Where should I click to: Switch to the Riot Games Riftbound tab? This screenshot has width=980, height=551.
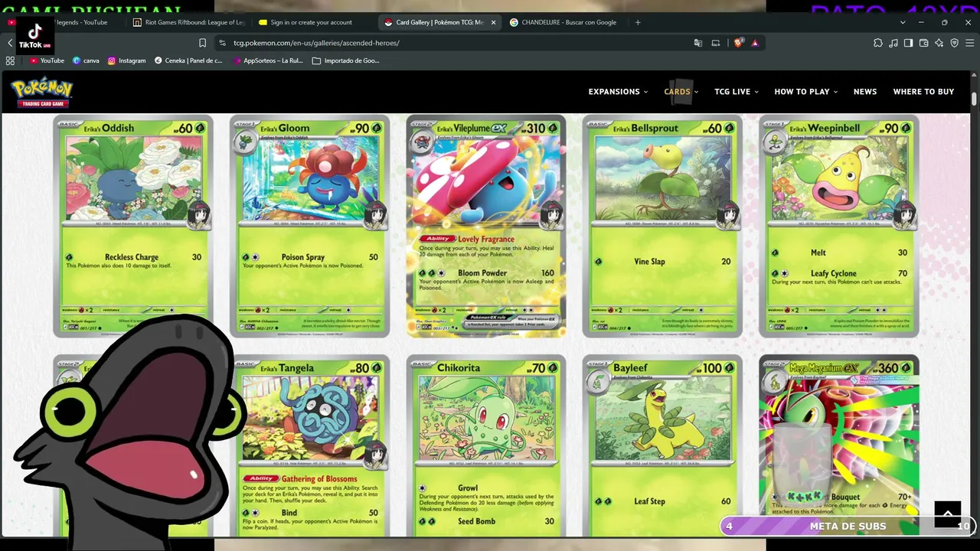tap(188, 22)
